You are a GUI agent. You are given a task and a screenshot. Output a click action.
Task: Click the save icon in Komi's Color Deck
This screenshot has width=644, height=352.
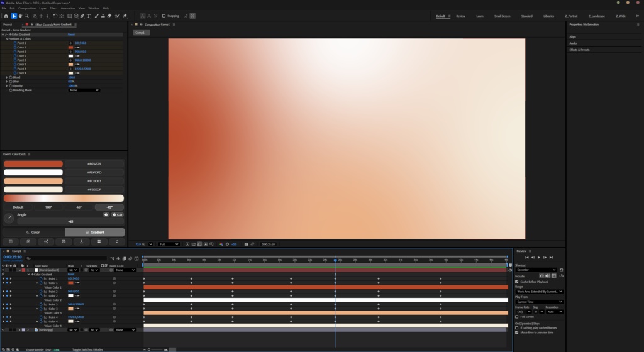pos(64,241)
